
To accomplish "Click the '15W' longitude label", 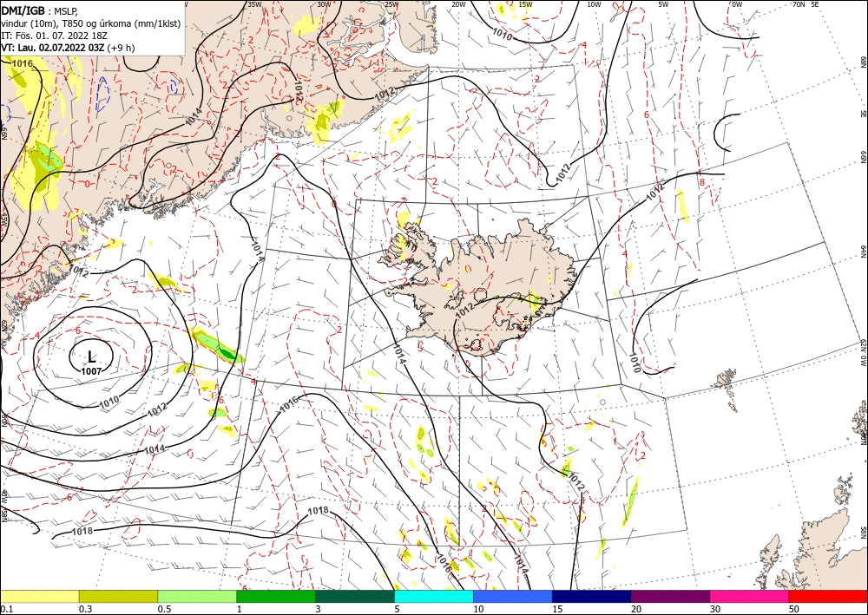I will coord(525,4).
